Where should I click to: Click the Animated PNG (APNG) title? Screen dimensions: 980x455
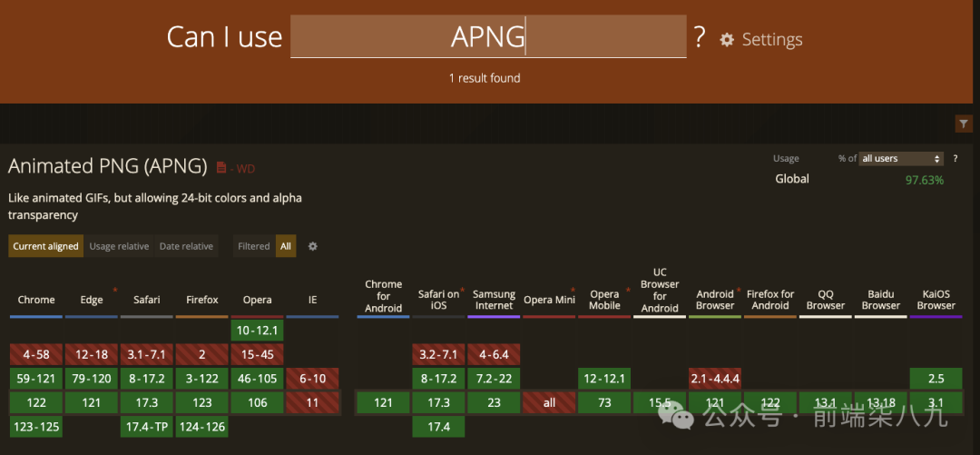tap(107, 166)
